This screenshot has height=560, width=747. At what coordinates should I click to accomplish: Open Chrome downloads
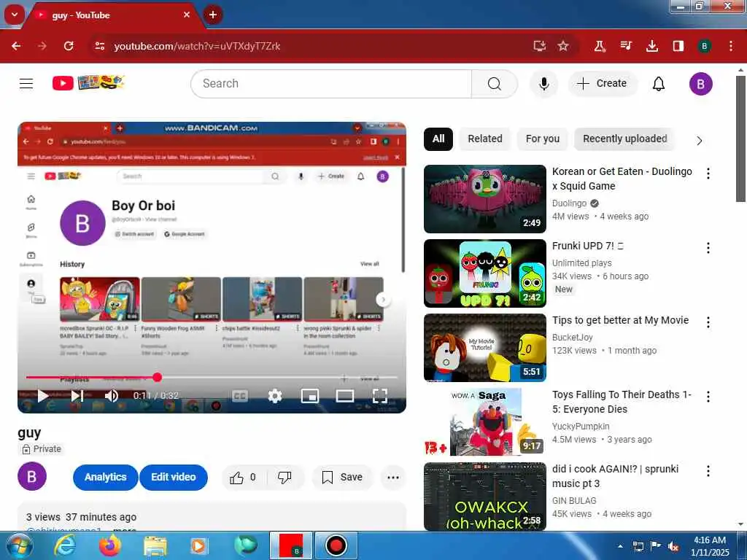point(651,46)
